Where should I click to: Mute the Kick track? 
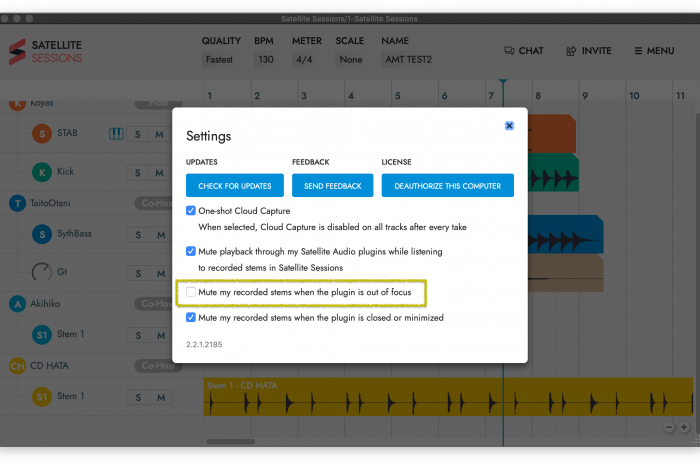[x=159, y=173]
